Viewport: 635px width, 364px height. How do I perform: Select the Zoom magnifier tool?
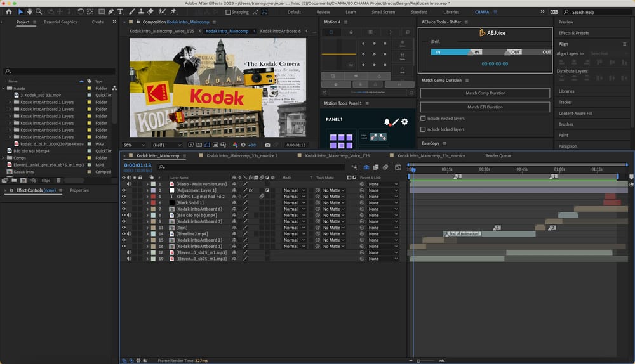[x=39, y=11]
